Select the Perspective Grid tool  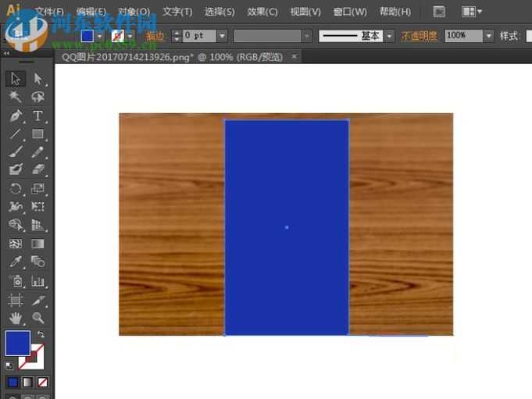(x=37, y=224)
